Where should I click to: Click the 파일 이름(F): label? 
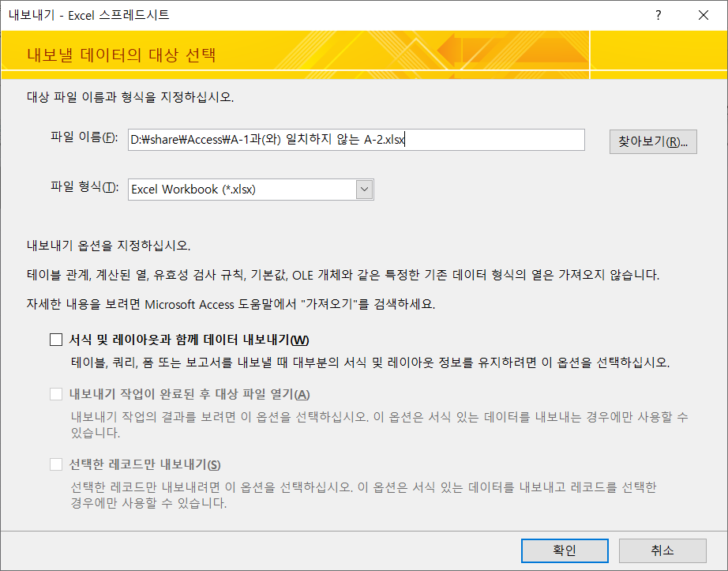[84, 137]
